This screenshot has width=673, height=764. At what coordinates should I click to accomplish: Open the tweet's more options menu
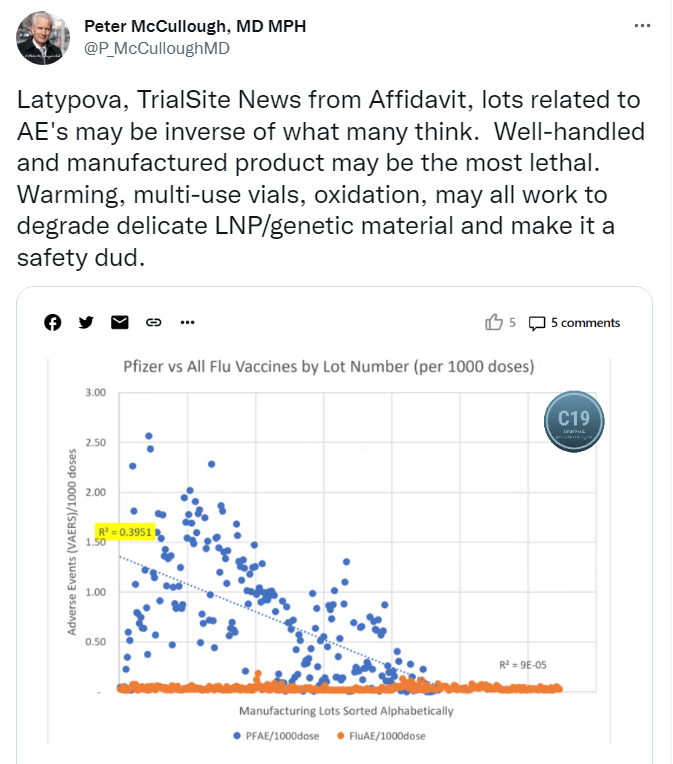(643, 26)
